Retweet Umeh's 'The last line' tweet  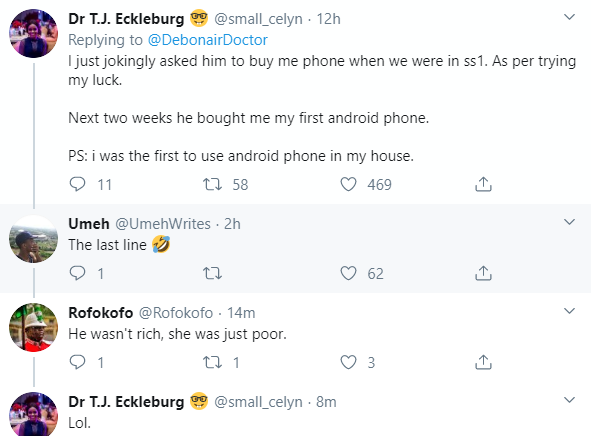[212, 273]
